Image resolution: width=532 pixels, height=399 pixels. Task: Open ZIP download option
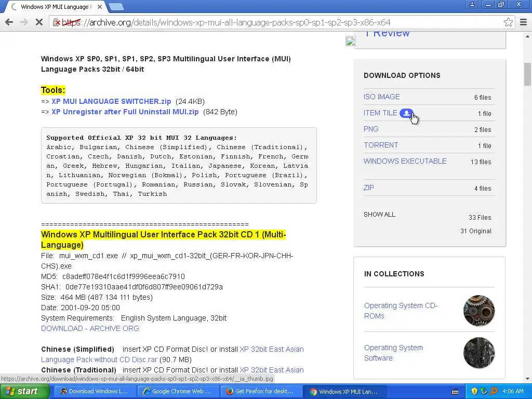tap(368, 188)
